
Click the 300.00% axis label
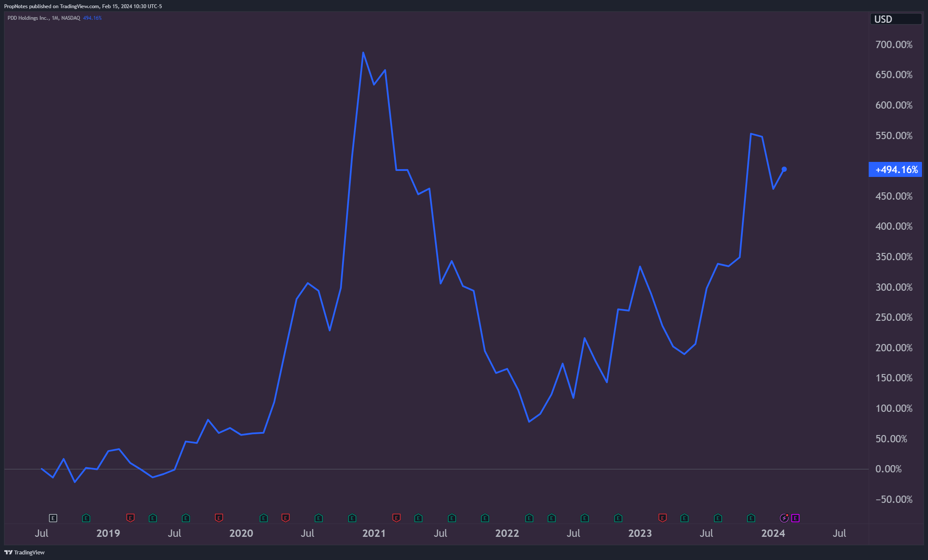click(894, 287)
